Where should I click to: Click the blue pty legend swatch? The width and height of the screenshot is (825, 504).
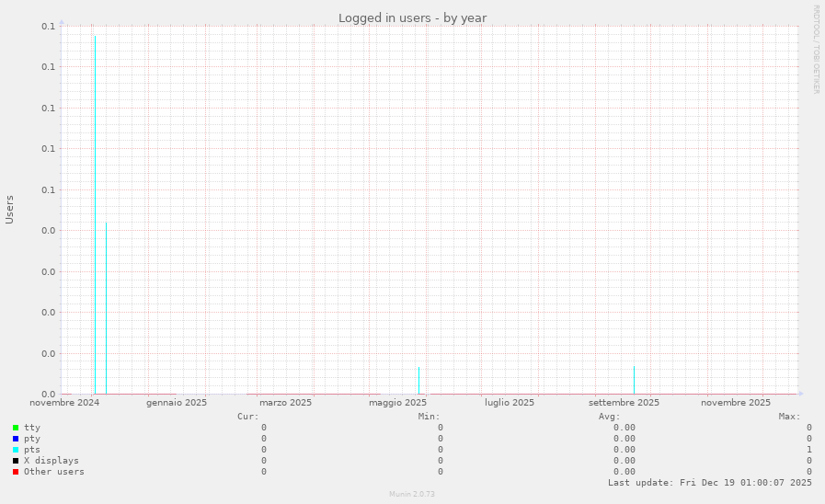click(x=16, y=439)
